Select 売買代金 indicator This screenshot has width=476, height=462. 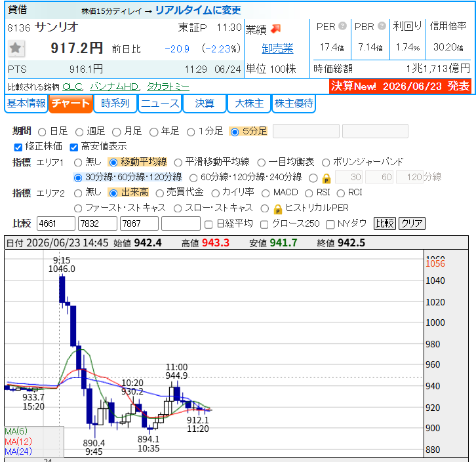159,193
